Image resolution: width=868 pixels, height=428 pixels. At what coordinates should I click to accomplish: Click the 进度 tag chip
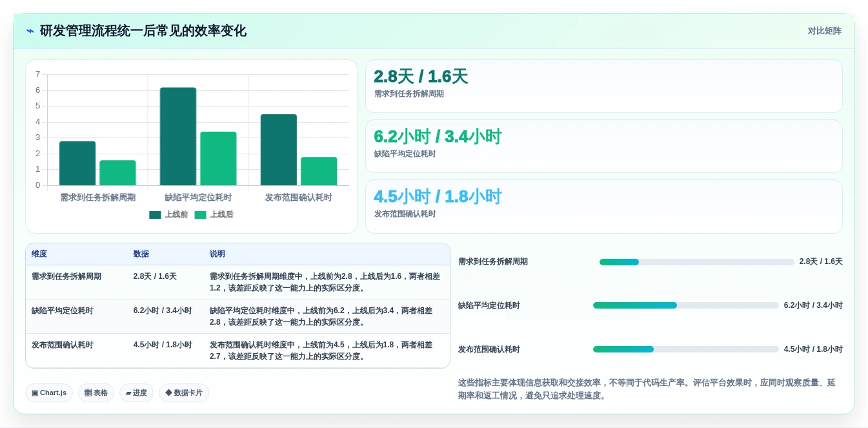[136, 392]
